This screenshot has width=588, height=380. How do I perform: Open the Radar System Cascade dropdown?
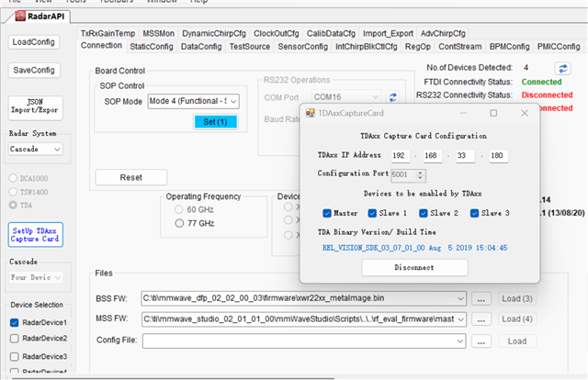coord(35,149)
